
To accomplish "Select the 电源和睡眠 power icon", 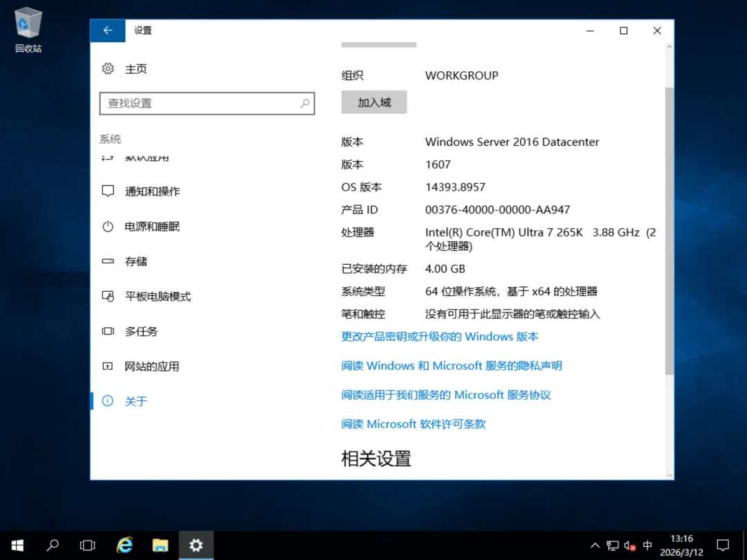I will tap(108, 226).
